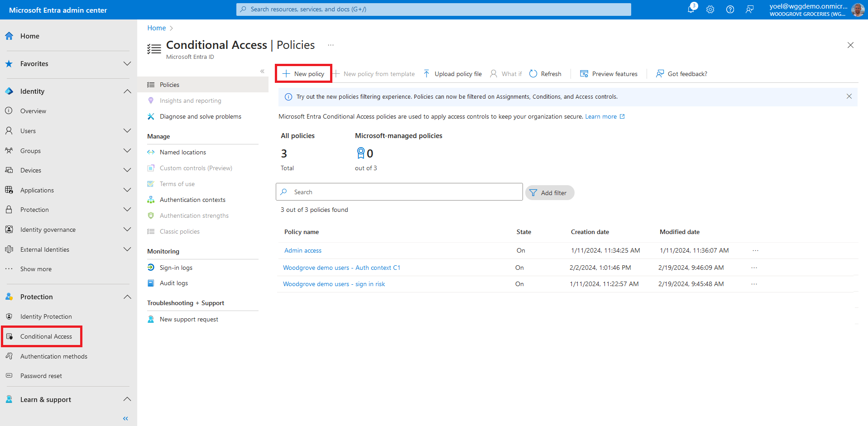The height and width of the screenshot is (426, 868).
Task: Expand the Favorites section
Action: [127, 64]
